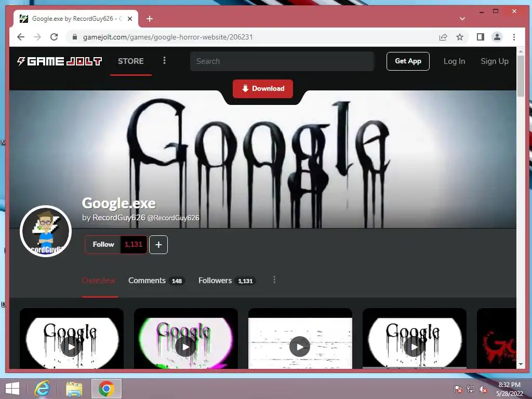Image resolution: width=532 pixels, height=399 pixels.
Task: Share this page icon
Action: pyautogui.click(x=443, y=37)
